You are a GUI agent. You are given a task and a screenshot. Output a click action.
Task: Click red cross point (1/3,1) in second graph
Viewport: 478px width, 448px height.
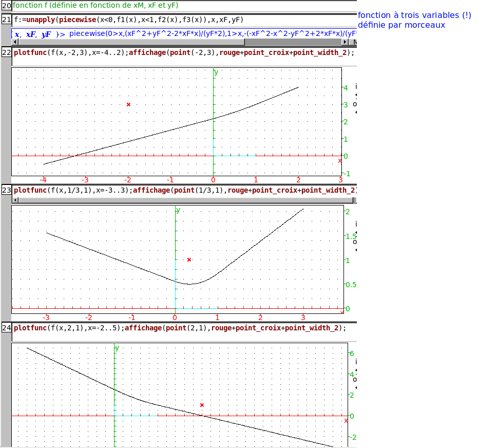[x=189, y=260]
